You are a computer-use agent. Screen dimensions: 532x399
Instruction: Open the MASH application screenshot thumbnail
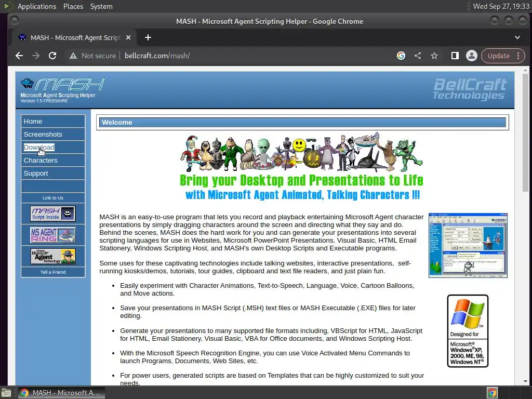[468, 246]
